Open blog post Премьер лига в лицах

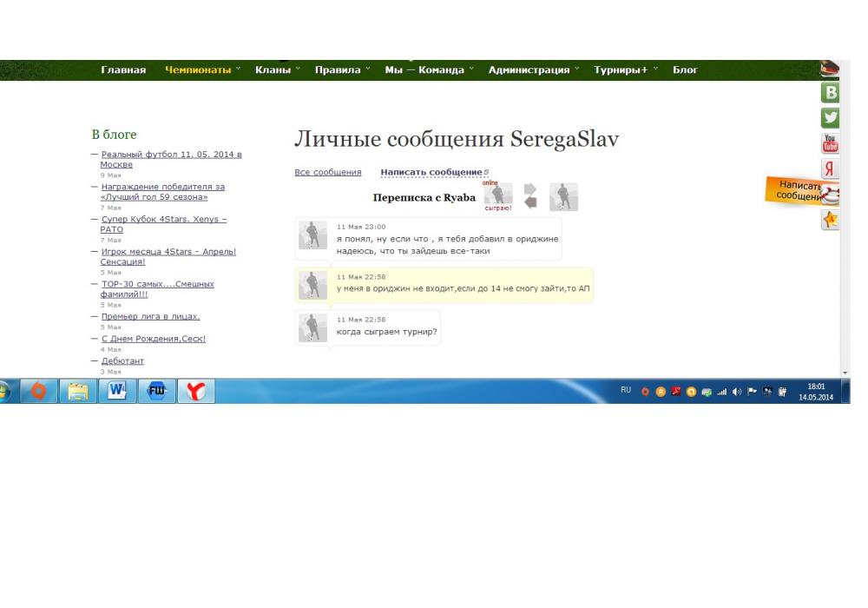coord(150,316)
